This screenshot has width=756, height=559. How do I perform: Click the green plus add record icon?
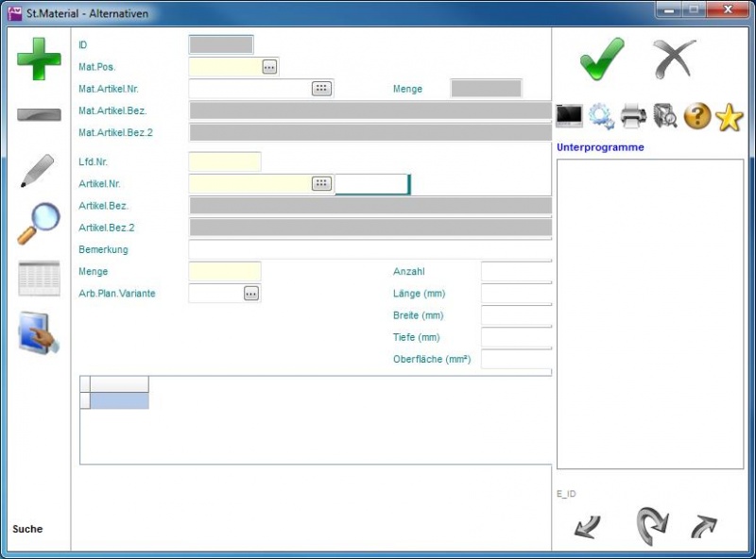[39, 59]
